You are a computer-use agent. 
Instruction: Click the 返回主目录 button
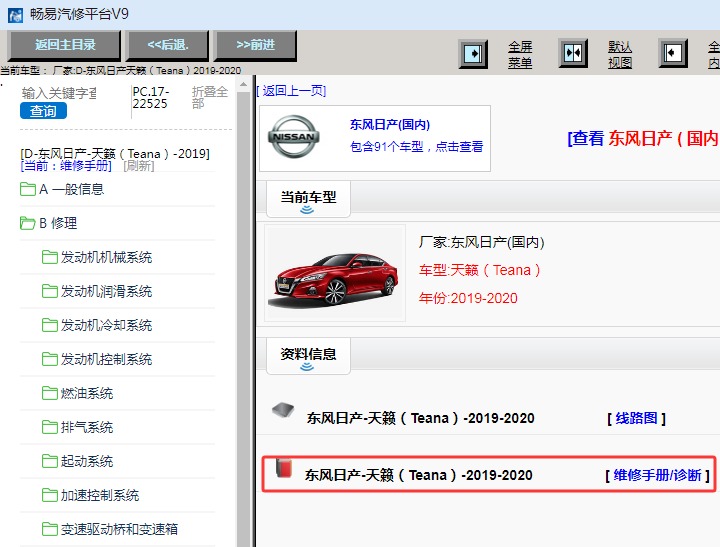(x=65, y=45)
